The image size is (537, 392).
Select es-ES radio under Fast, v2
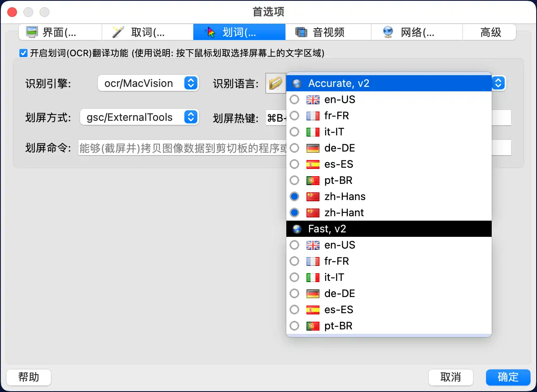(294, 310)
